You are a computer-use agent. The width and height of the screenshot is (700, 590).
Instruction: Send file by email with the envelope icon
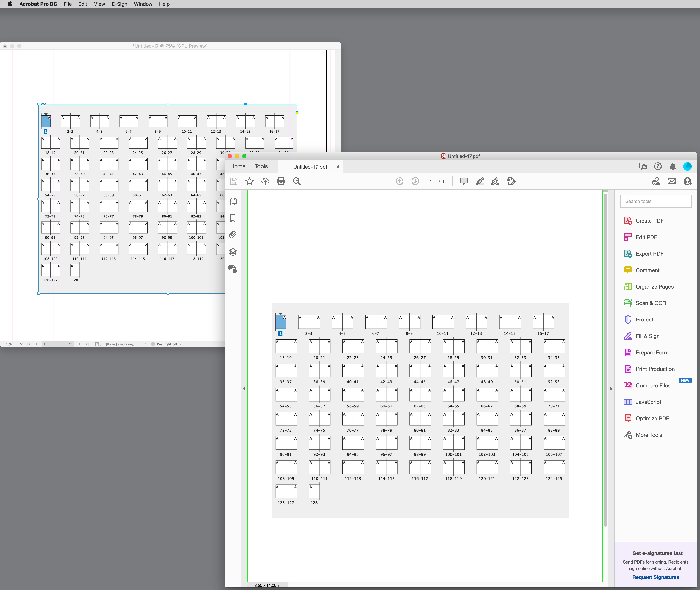click(672, 181)
